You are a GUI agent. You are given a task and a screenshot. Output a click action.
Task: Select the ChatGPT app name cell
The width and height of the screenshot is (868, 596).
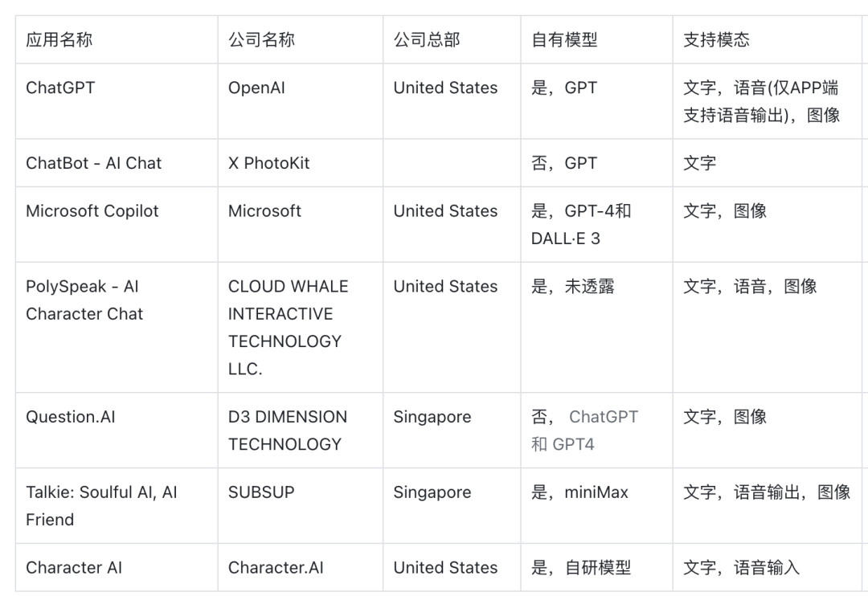(117, 101)
